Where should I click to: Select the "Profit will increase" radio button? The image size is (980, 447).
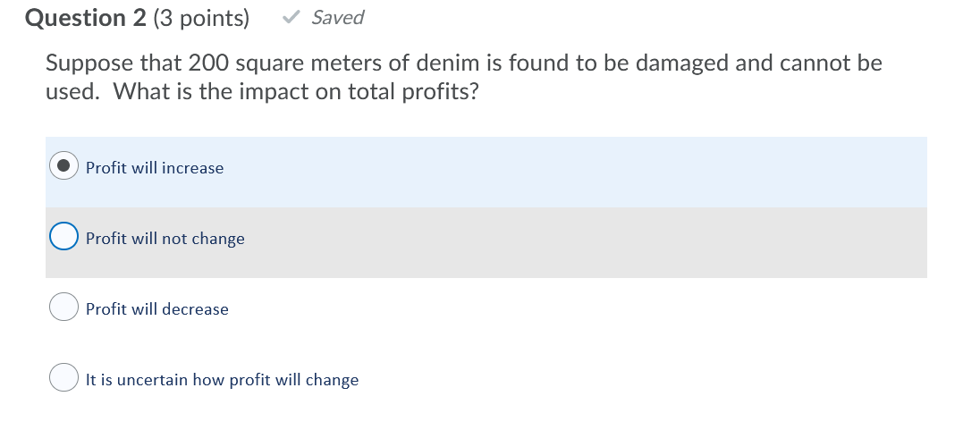point(63,165)
